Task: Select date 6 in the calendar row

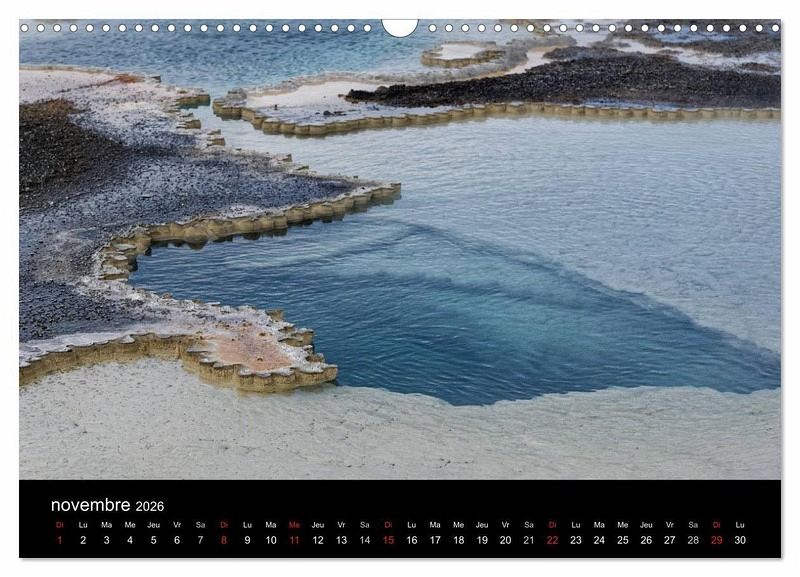Action: 177,540
